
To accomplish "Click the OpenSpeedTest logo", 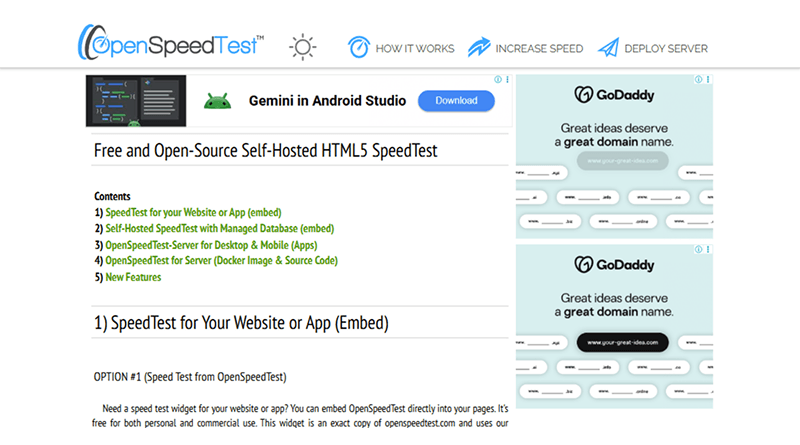I will pyautogui.click(x=170, y=43).
